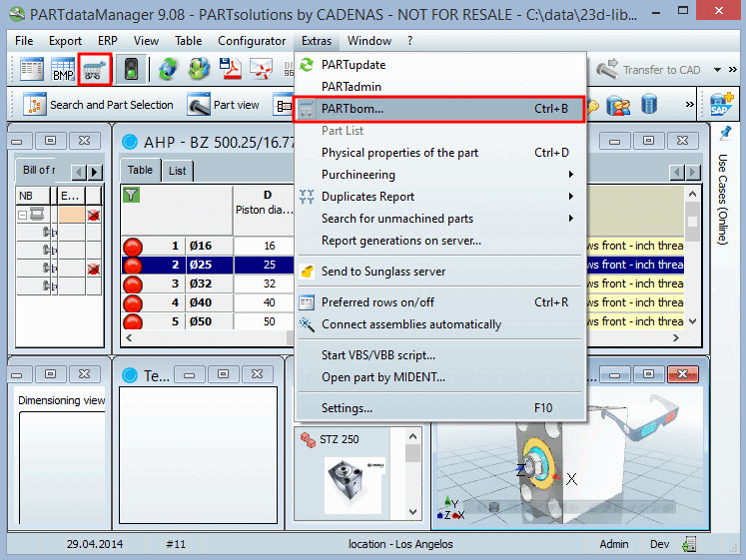746x560 pixels.
Task: Click the globe refresh update icon
Action: (168, 70)
